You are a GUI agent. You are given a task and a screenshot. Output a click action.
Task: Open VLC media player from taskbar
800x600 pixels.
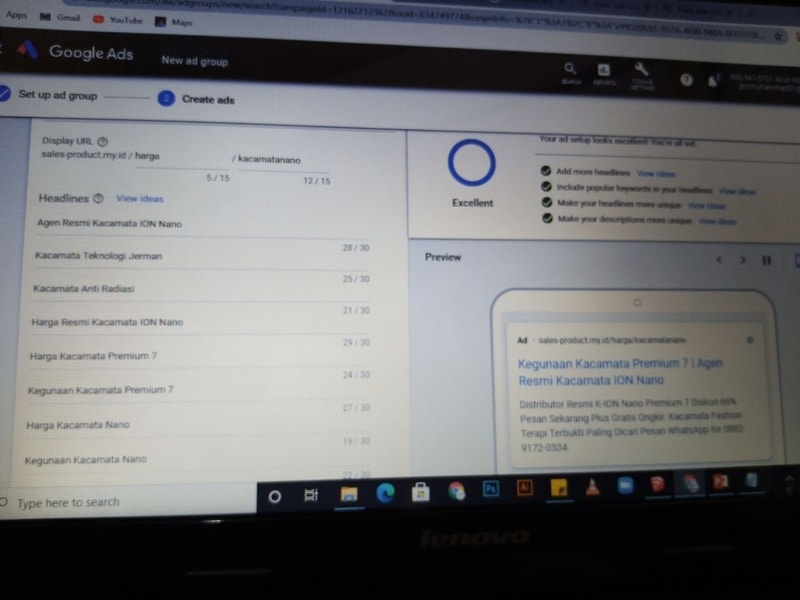tap(592, 488)
